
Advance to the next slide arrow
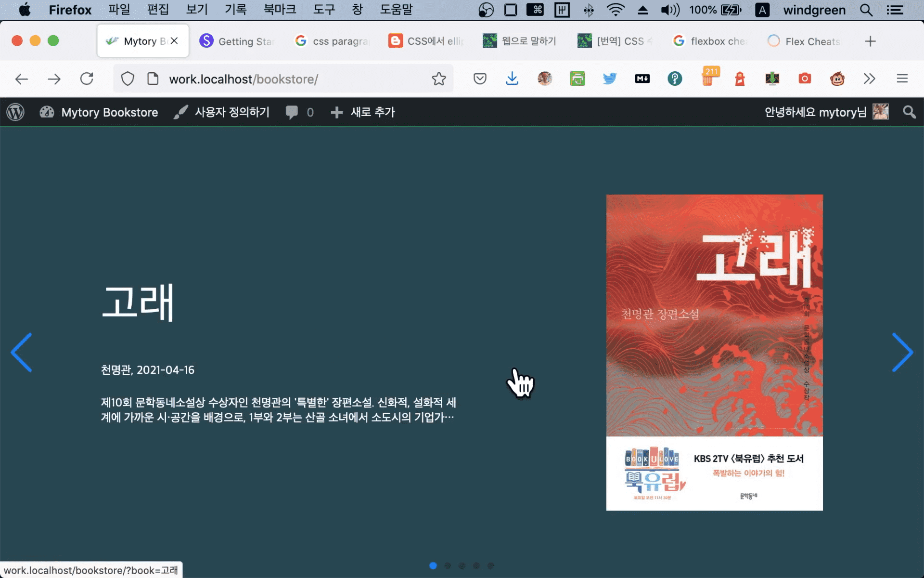pyautogui.click(x=902, y=352)
